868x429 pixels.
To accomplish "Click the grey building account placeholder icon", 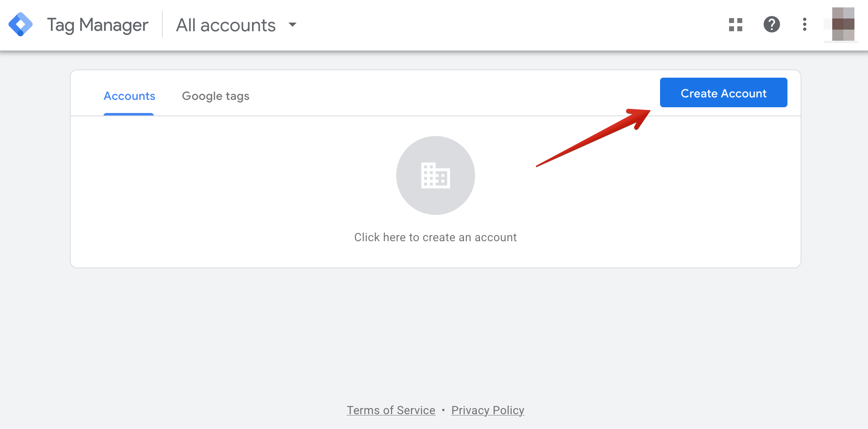I will click(436, 175).
